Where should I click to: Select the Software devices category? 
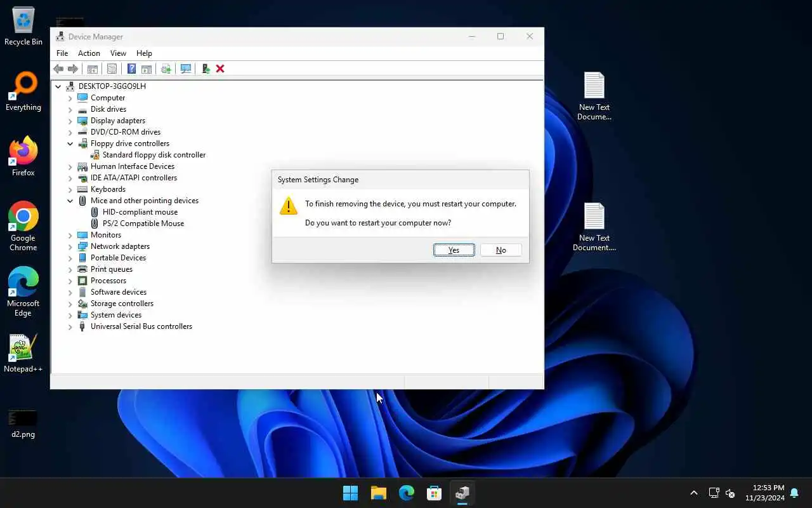(118, 292)
